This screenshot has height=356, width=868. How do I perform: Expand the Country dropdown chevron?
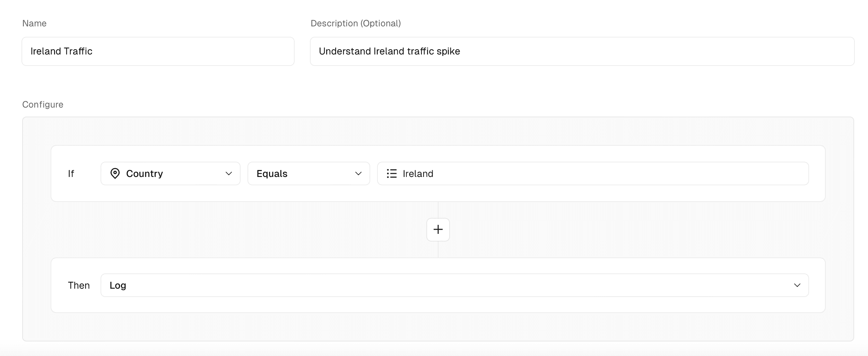click(x=228, y=173)
